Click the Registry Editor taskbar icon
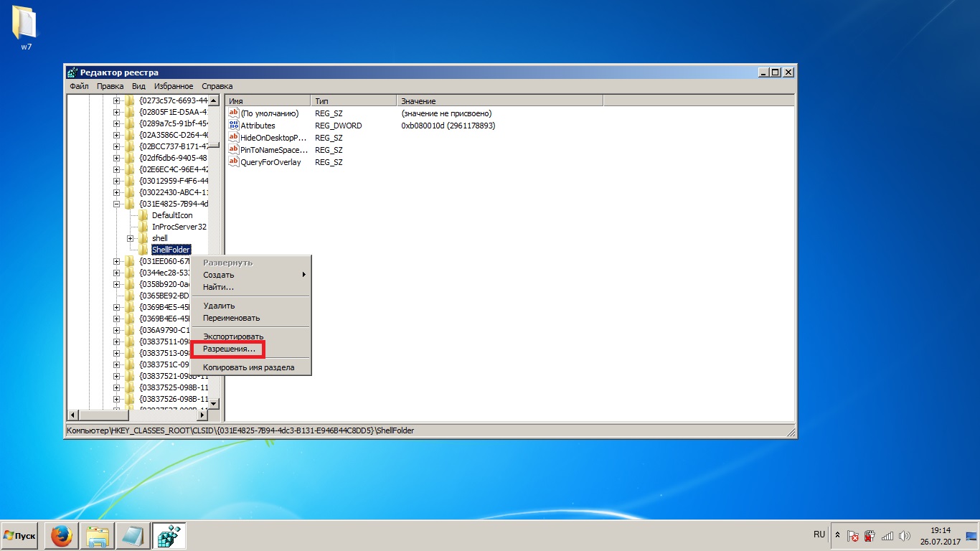 (169, 536)
